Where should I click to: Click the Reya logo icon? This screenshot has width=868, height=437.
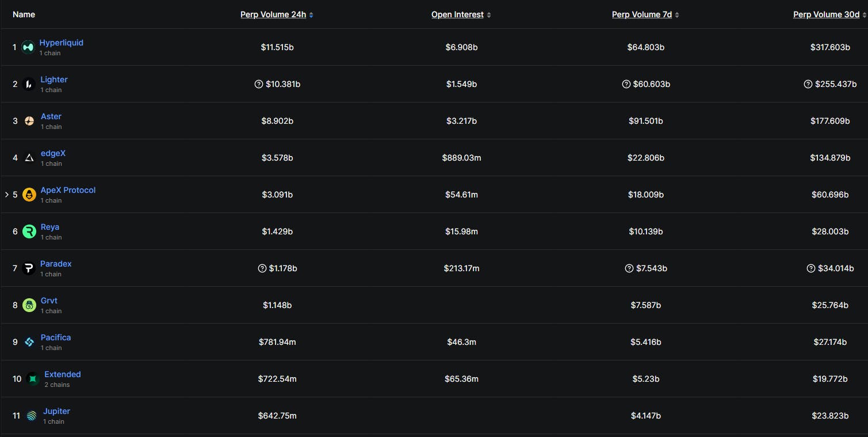click(28, 231)
